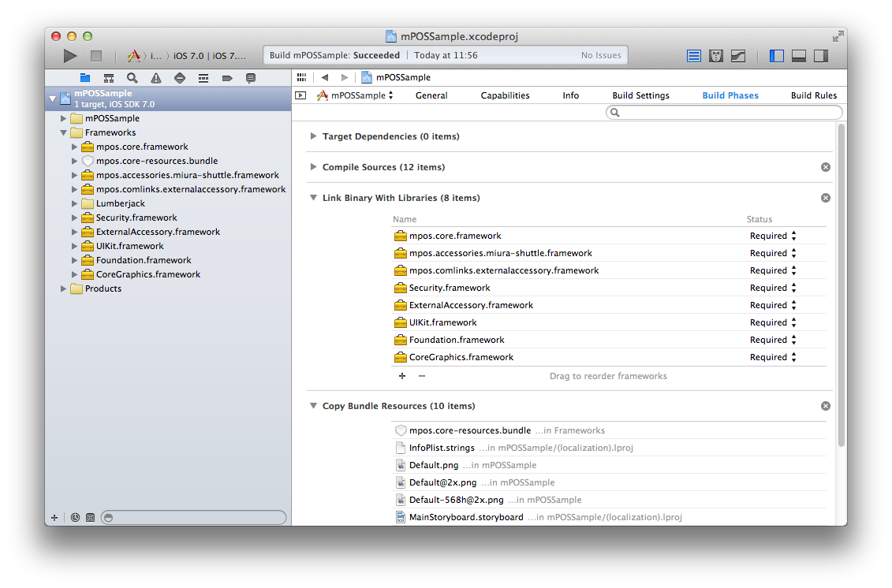Screen dimensions: 892x588
Task: Collapse the mPOSSample project root
Action: pyautogui.click(x=52, y=99)
